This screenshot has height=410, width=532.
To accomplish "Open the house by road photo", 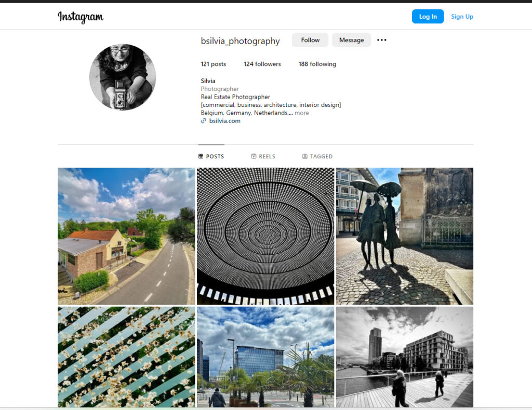I will click(127, 236).
